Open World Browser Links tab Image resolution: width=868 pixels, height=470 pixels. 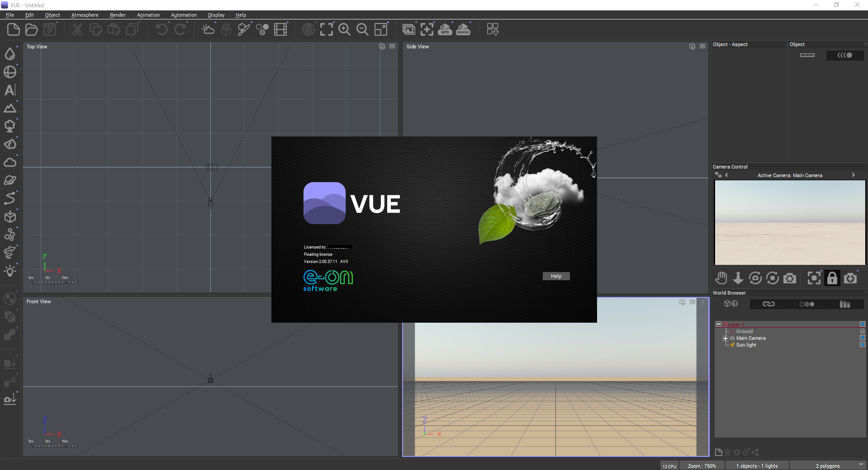coord(768,304)
